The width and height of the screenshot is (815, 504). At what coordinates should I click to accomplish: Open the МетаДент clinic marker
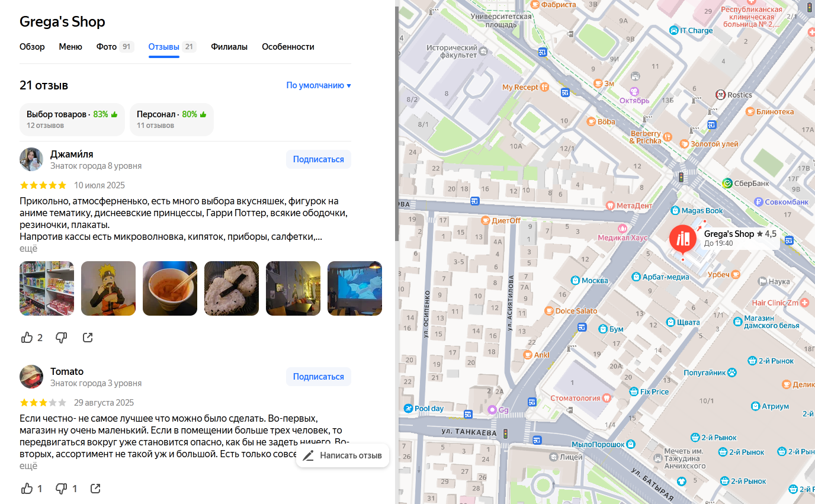pos(610,206)
